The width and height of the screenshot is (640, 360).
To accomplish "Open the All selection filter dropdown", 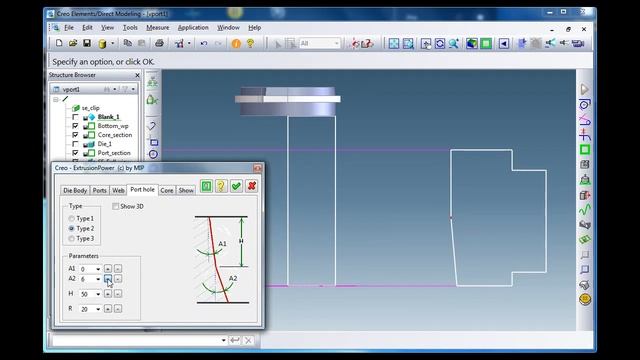I will tap(337, 43).
